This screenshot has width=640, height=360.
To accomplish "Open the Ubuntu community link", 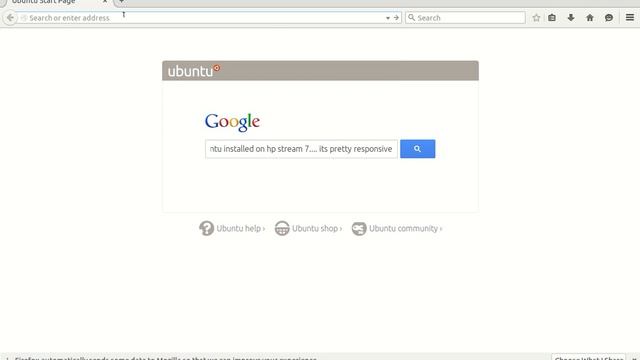I will [406, 229].
